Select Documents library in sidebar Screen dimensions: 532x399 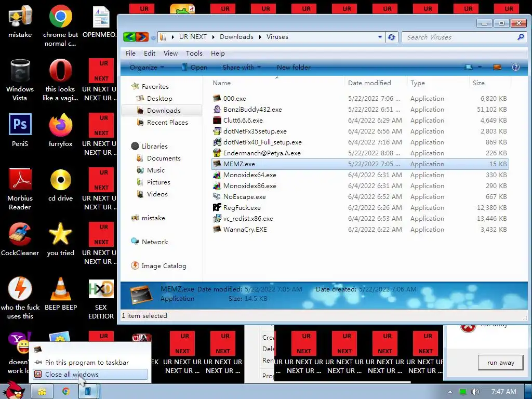pyautogui.click(x=164, y=158)
